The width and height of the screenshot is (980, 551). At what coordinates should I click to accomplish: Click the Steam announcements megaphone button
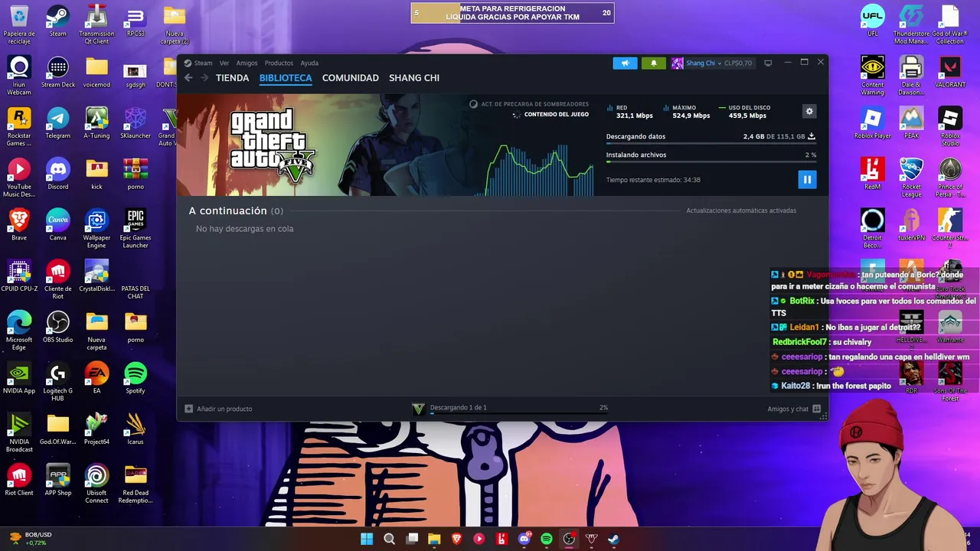625,63
